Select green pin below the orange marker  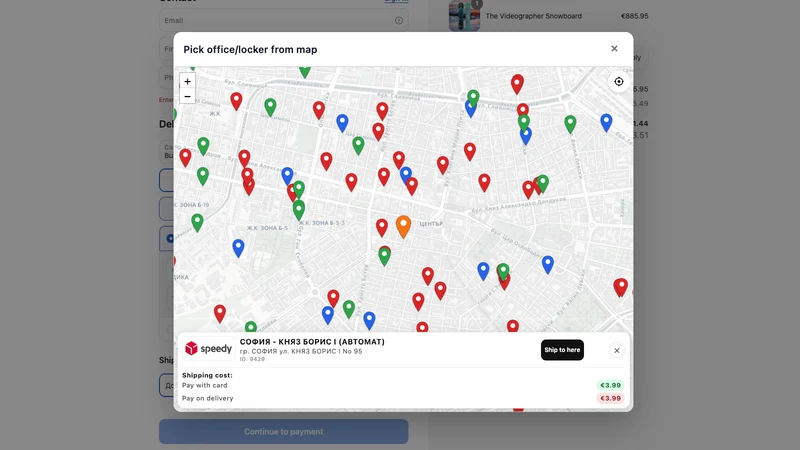(384, 257)
